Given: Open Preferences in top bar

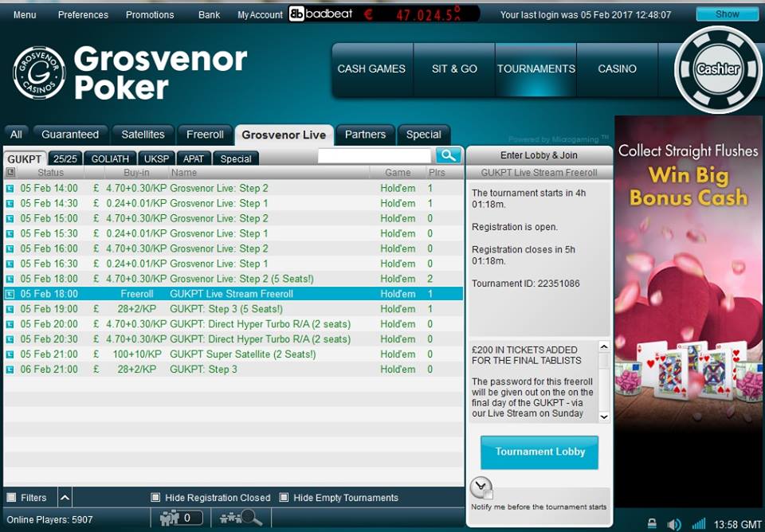Looking at the screenshot, I should coord(83,14).
